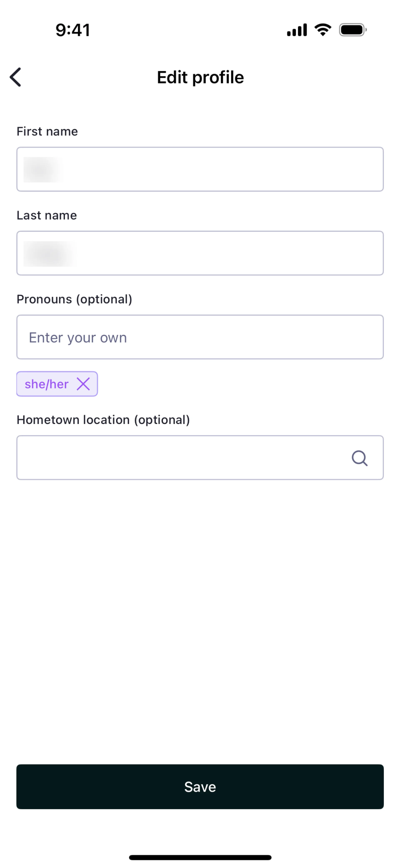Tap the Hometown location input field
Viewport: 400px width, 868px height.
click(x=182, y=458)
